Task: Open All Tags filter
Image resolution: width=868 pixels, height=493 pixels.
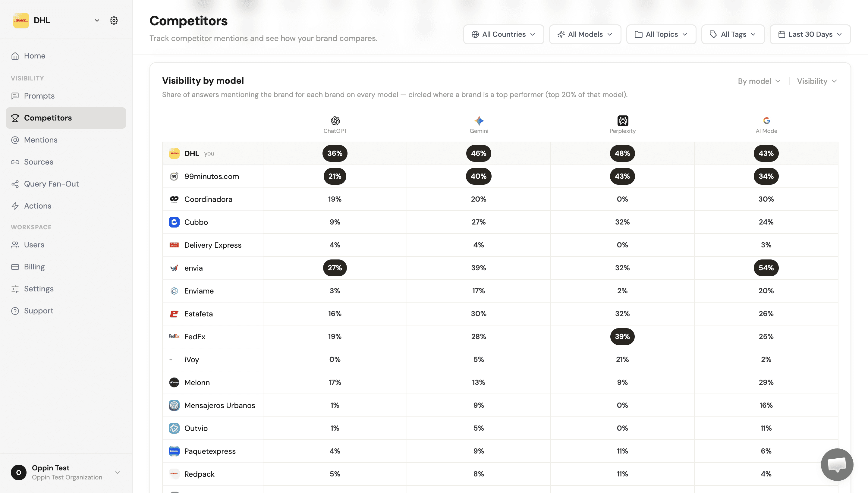Action: (733, 34)
